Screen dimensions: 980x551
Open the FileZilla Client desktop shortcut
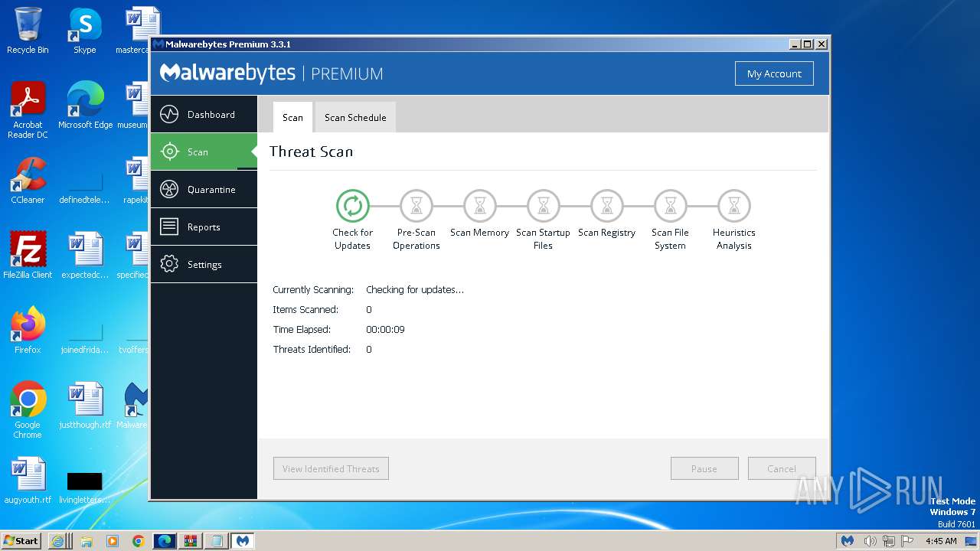point(28,255)
